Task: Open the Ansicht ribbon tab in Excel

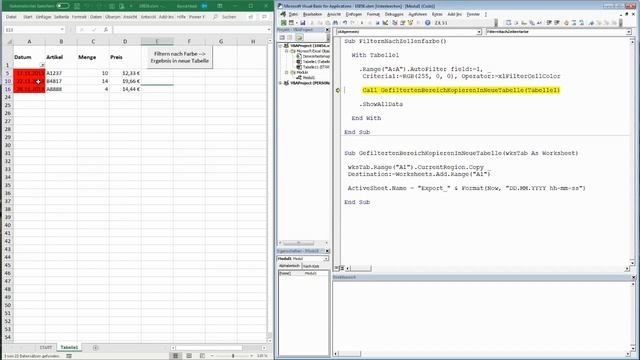Action: point(130,17)
